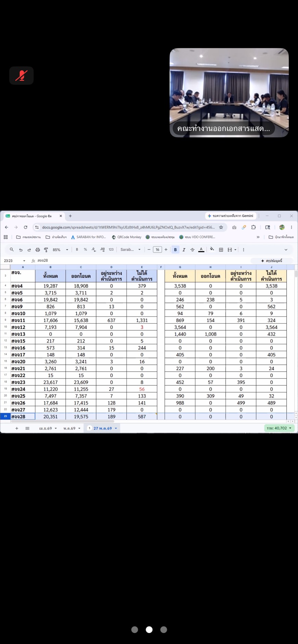
Task: Click the Gemini help button in title bar
Action: point(231,216)
